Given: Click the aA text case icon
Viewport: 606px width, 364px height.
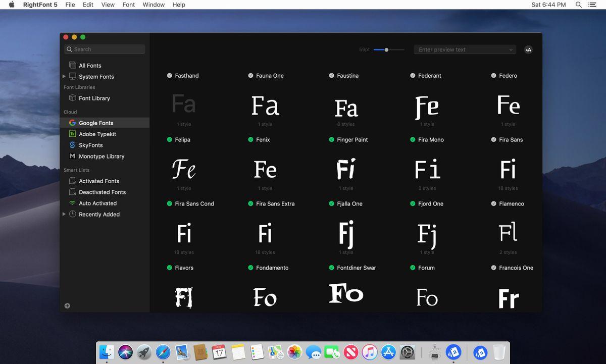Looking at the screenshot, I should click(x=528, y=49).
